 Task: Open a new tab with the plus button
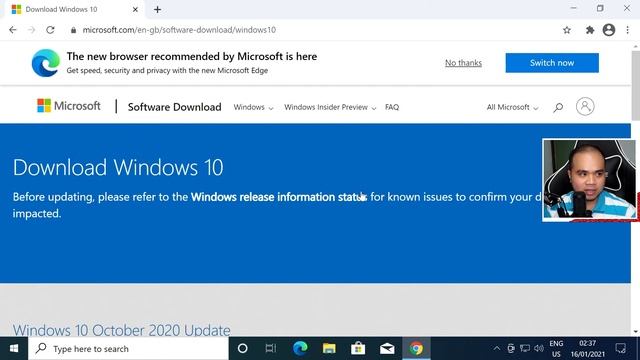[x=158, y=9]
